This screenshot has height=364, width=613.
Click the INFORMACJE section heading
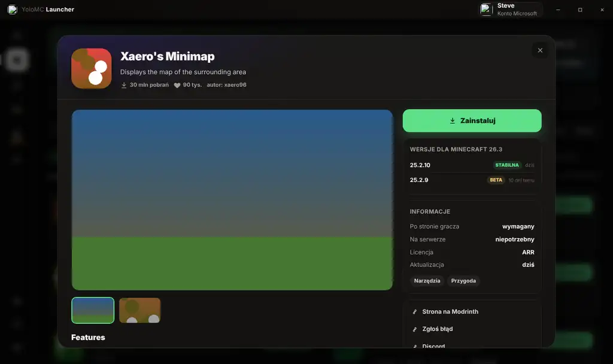click(430, 211)
